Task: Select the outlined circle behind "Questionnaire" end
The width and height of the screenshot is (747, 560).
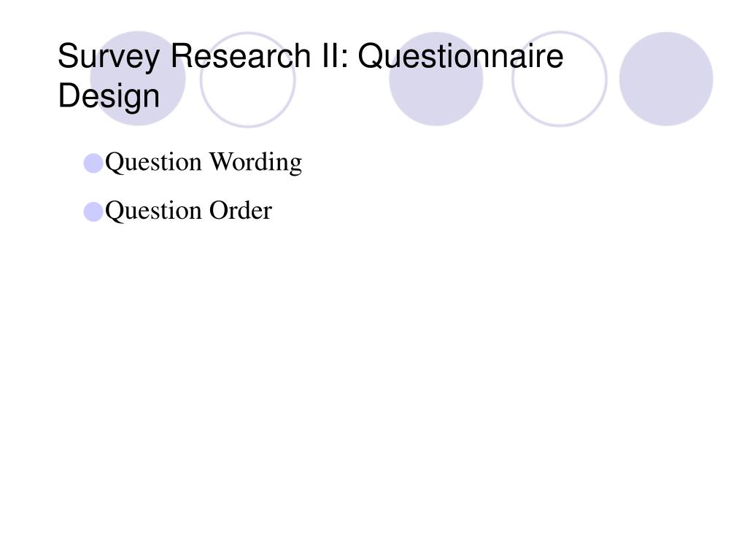Action: [x=560, y=79]
